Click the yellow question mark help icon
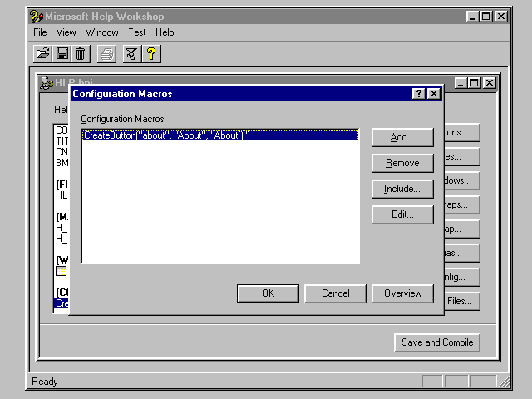The height and width of the screenshot is (399, 532). pos(151,54)
